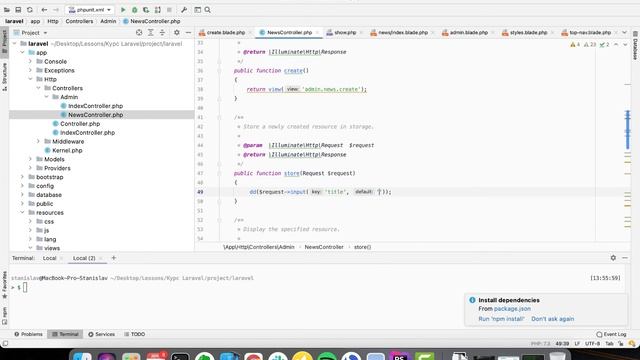Collapse the laravel root folder
Screen dimensions: 640x360
click(15, 44)
